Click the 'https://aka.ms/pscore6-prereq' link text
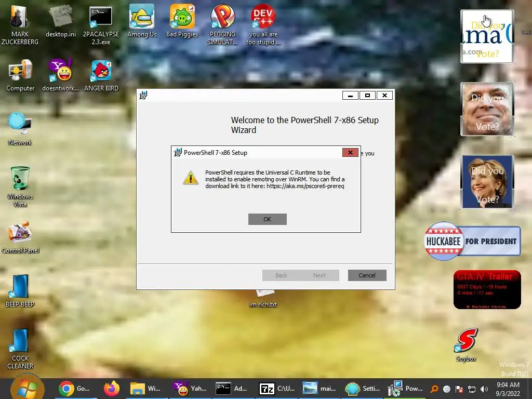Viewport: 532px width, 399px height. point(305,186)
